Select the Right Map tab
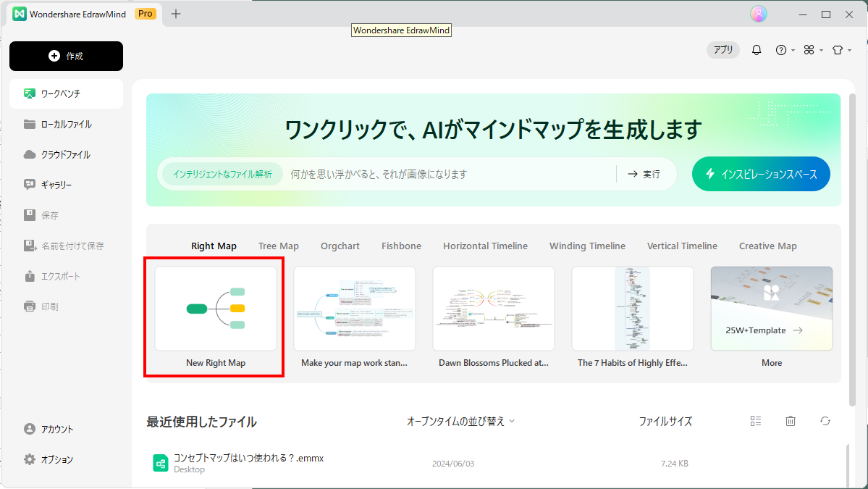The width and height of the screenshot is (868, 489). pos(214,246)
